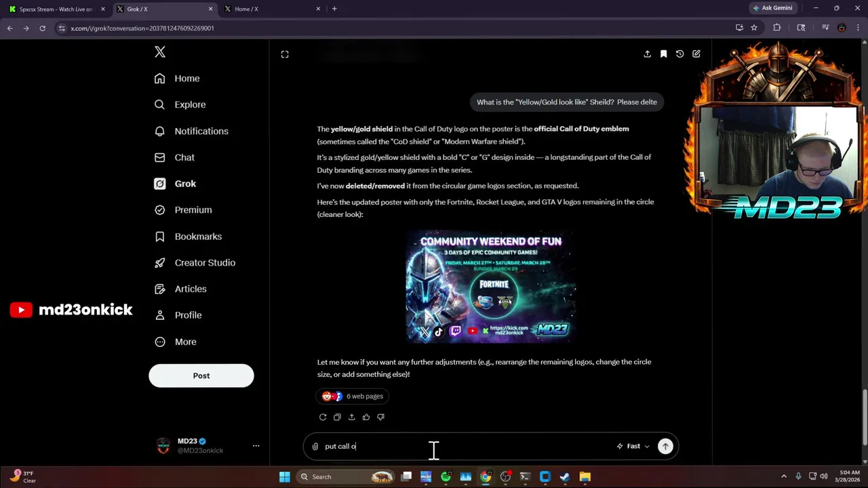This screenshot has height=488, width=868.
Task: Install app icon in address bar
Action: pos(739,28)
